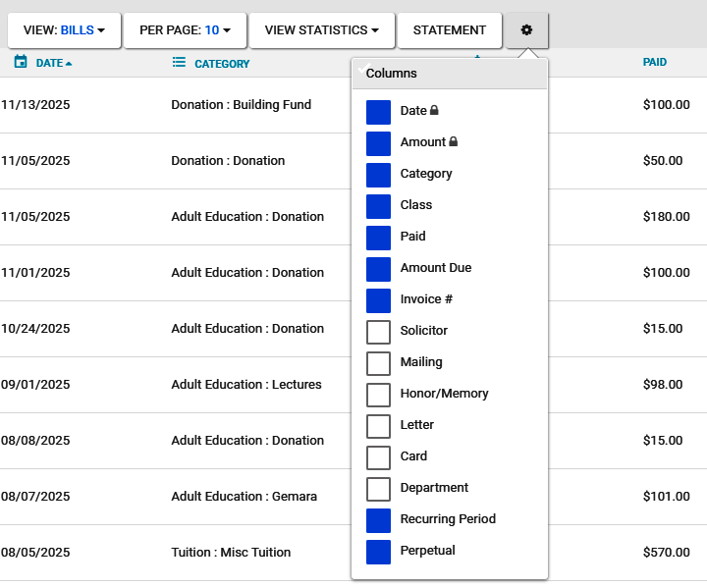Click the gear column settings icon
The image size is (707, 588).
526,30
